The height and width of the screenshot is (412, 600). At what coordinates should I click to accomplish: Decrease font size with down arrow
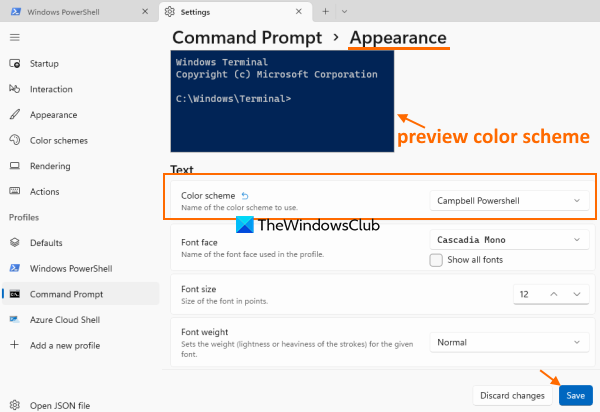(577, 294)
